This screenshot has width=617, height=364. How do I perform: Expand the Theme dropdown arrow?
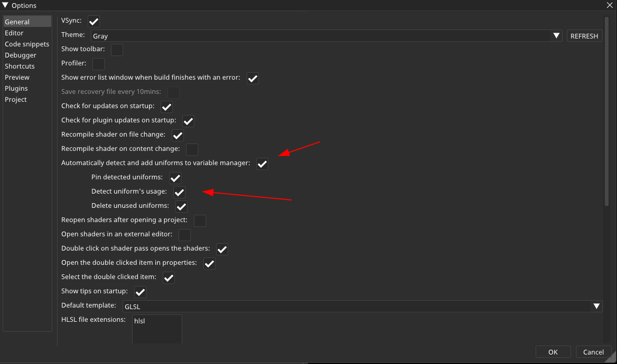(x=556, y=36)
